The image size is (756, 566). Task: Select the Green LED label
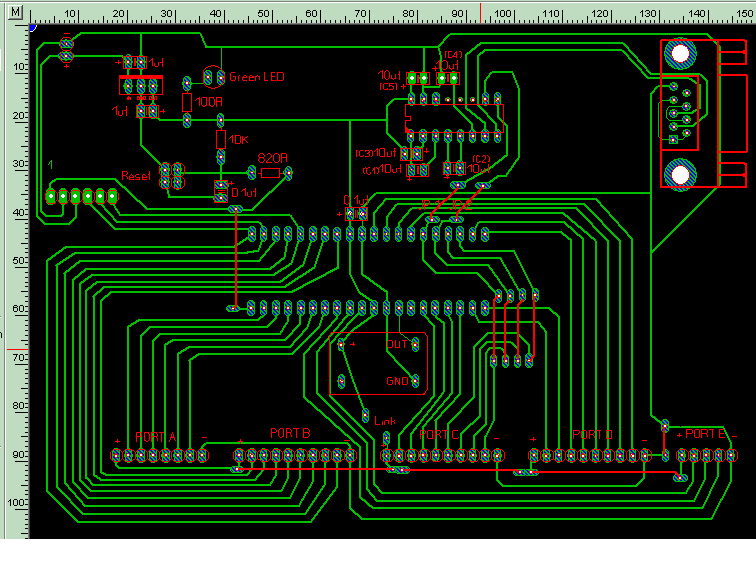point(256,77)
